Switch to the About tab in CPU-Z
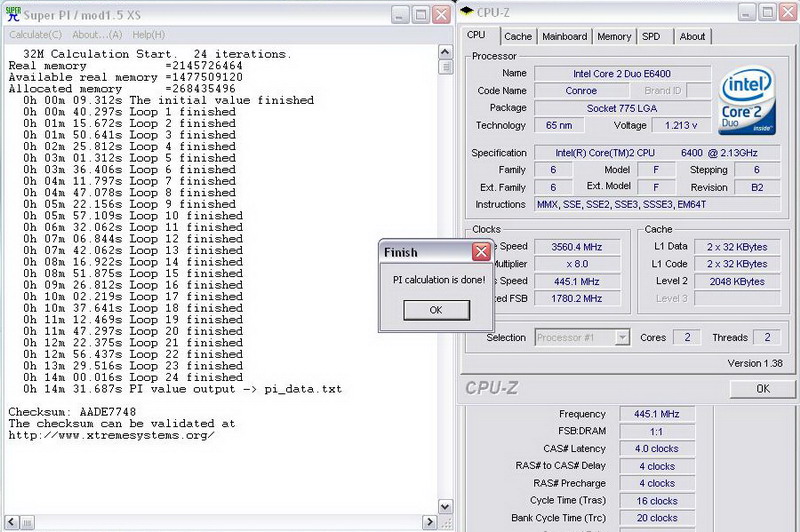Viewport: 800px width, 532px height. tap(692, 36)
